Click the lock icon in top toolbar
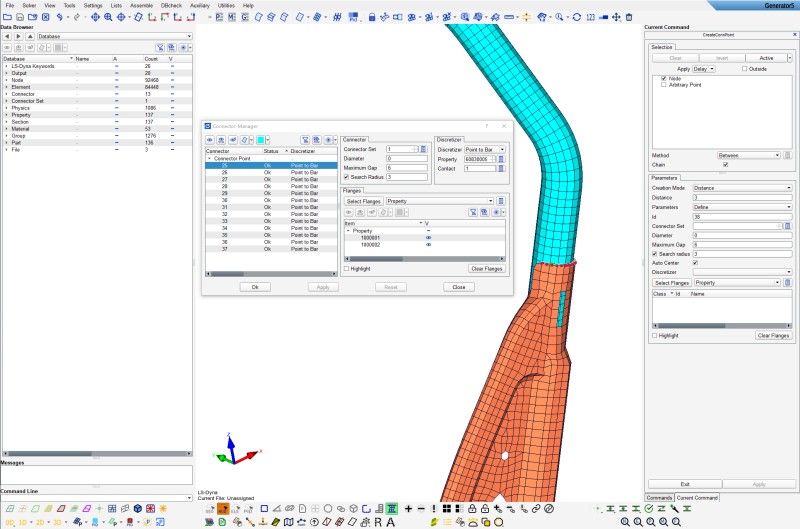Viewport: 800px width, 529px height. (x=371, y=17)
